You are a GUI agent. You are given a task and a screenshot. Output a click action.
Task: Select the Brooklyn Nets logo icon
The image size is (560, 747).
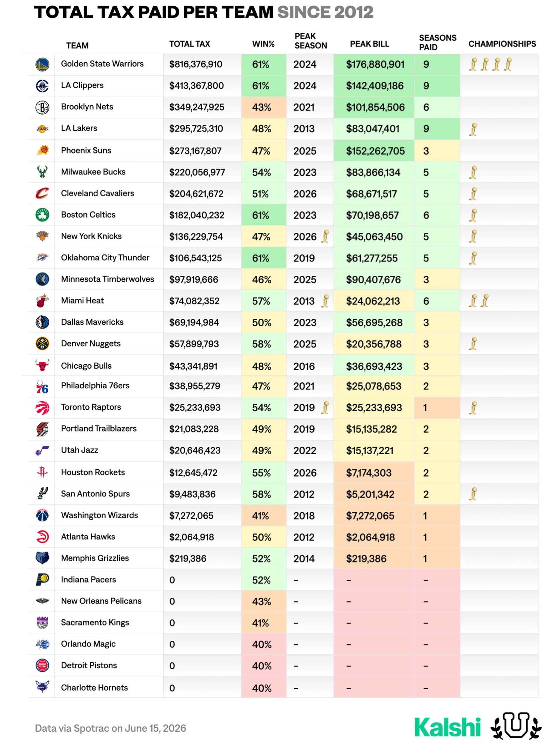click(42, 107)
